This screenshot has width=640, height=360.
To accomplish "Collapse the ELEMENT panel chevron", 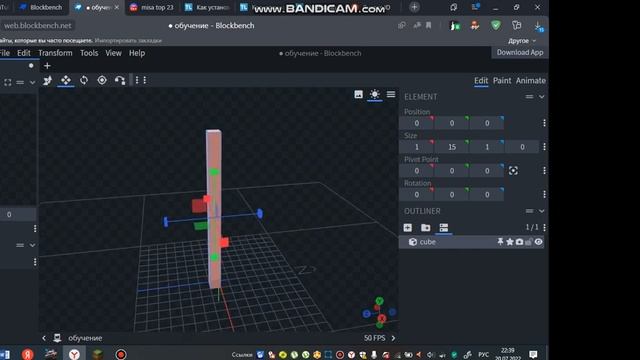I will point(541,97).
